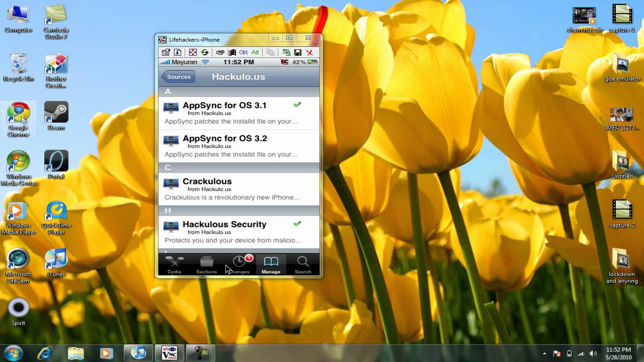This screenshot has width=644, height=362.
Task: Open the Hackulous Security package entry
Action: pos(239,232)
